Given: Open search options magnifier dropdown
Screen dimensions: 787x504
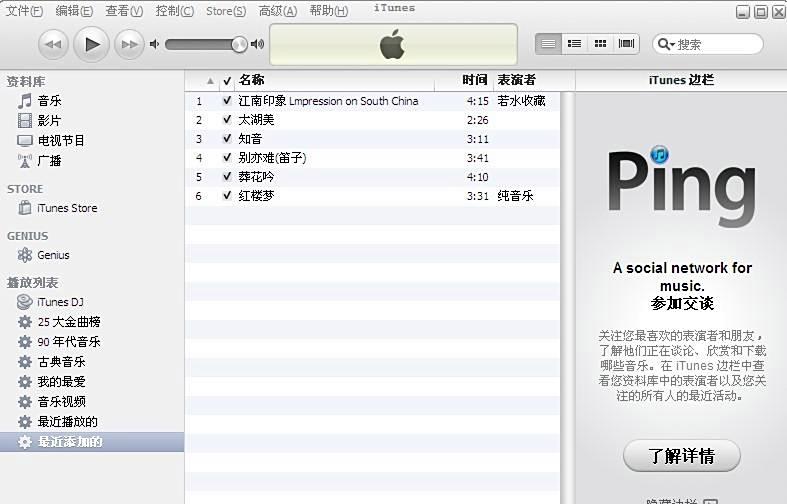Looking at the screenshot, I should click(666, 44).
